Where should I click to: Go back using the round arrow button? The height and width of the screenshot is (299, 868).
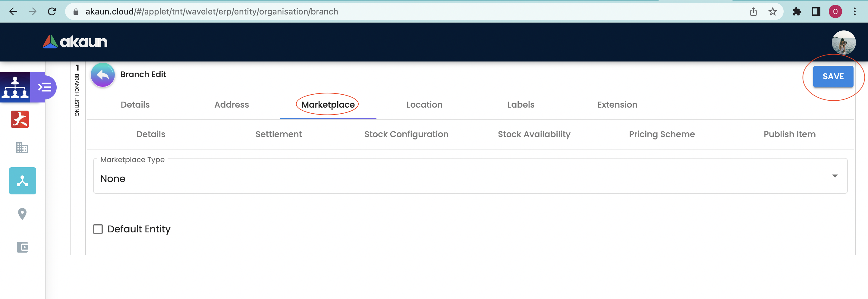(x=103, y=75)
